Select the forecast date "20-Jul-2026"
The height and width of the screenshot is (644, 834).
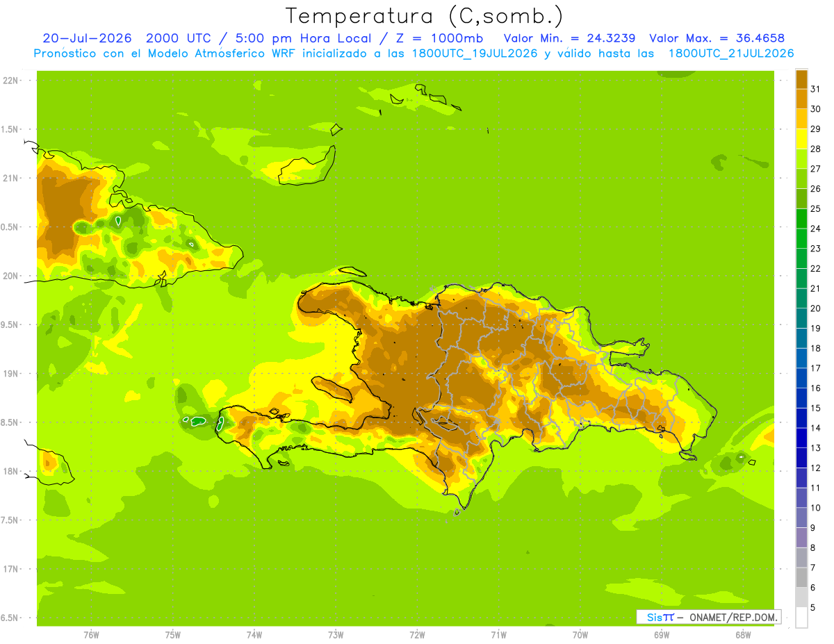pos(88,38)
